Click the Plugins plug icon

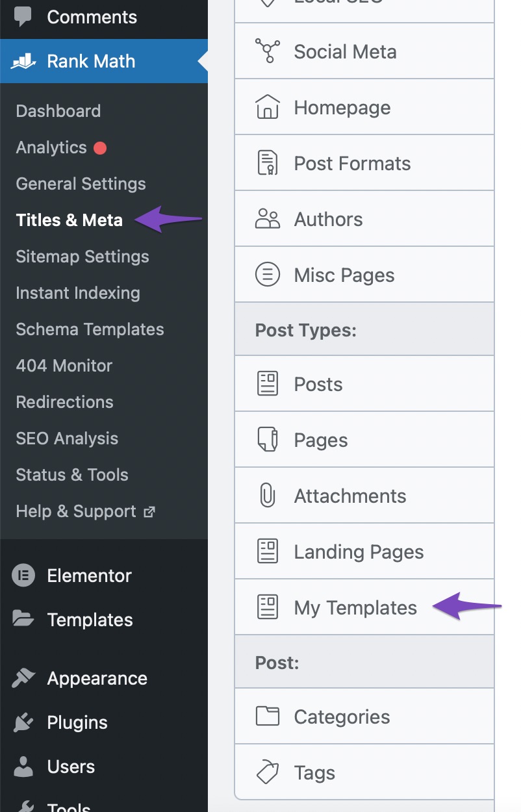(x=23, y=722)
